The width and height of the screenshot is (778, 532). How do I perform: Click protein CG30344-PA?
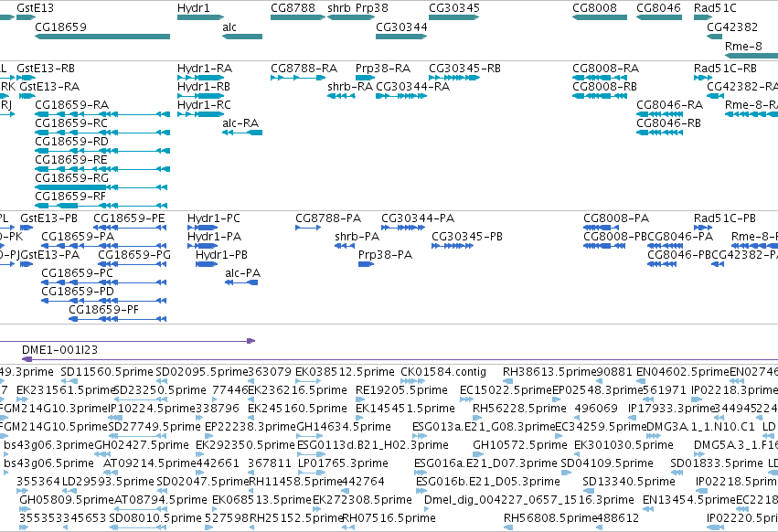[x=418, y=218]
